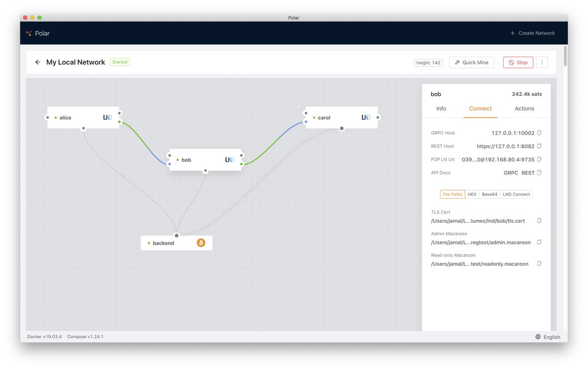Stop the running network
The image size is (588, 369).
tap(518, 62)
